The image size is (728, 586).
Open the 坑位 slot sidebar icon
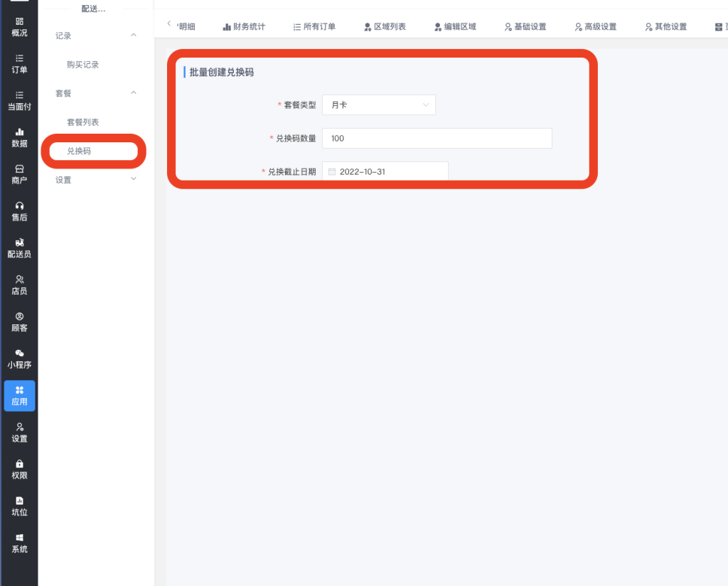pyautogui.click(x=19, y=506)
